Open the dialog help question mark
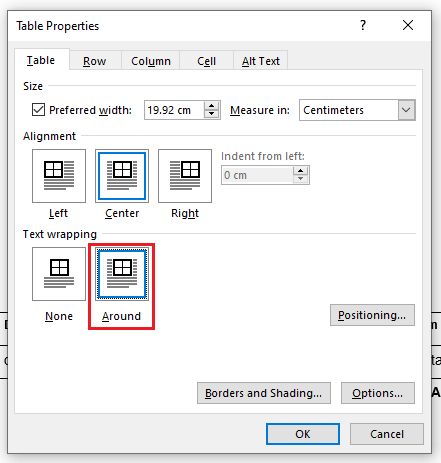The image size is (441, 463). 363,25
